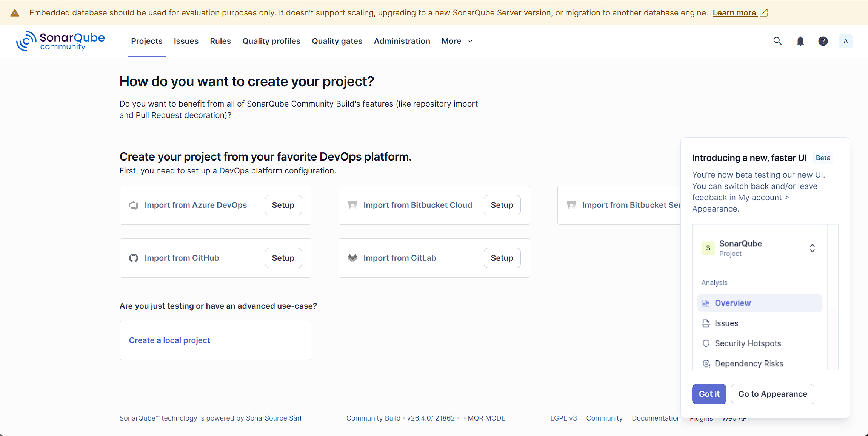The image size is (868, 436).
Task: Click the notifications bell icon
Action: click(x=800, y=41)
